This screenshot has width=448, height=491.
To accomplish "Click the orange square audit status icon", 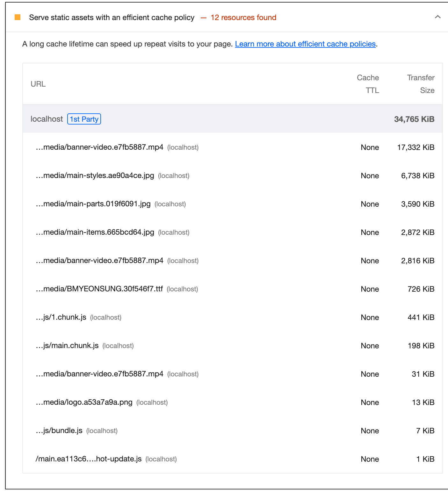I will point(18,17).
